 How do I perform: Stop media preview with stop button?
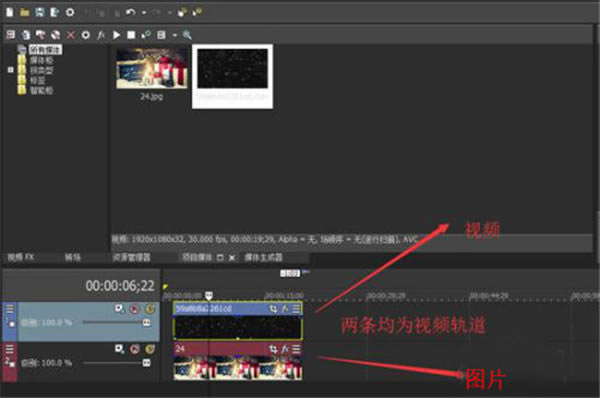[x=131, y=35]
